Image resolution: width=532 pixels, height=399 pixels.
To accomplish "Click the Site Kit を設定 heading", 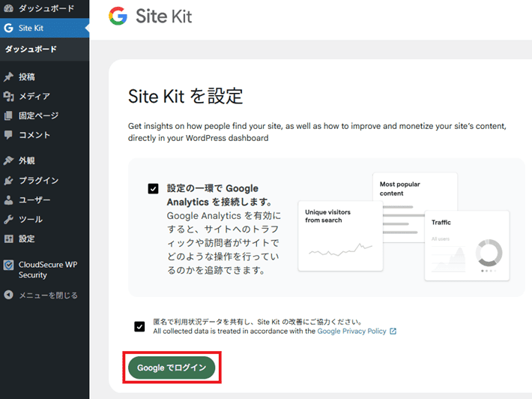I will (185, 96).
